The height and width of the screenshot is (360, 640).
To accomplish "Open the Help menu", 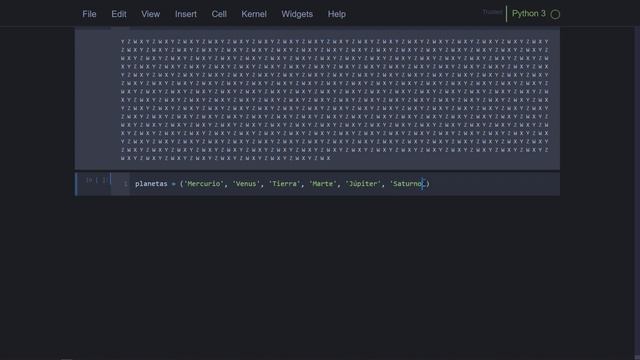I will [337, 14].
